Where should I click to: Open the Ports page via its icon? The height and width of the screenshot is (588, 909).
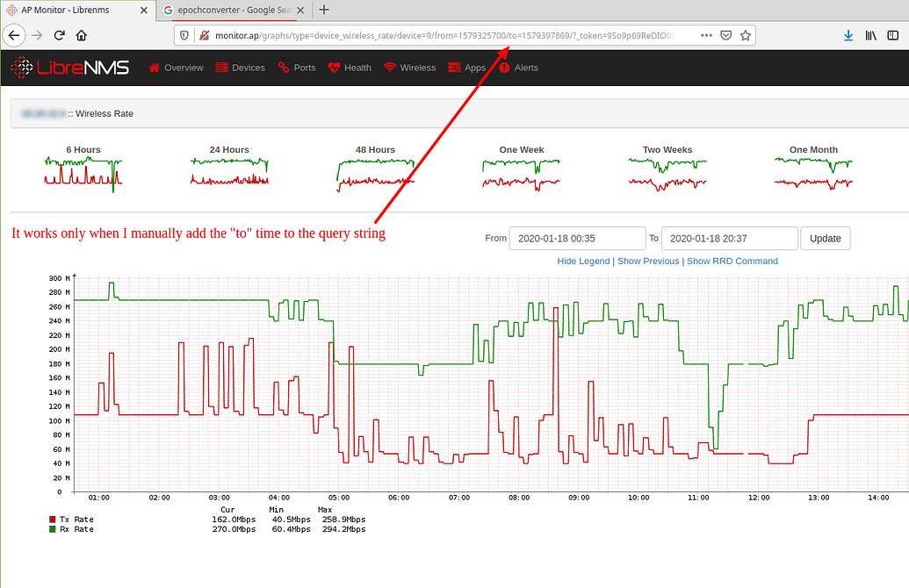point(283,67)
